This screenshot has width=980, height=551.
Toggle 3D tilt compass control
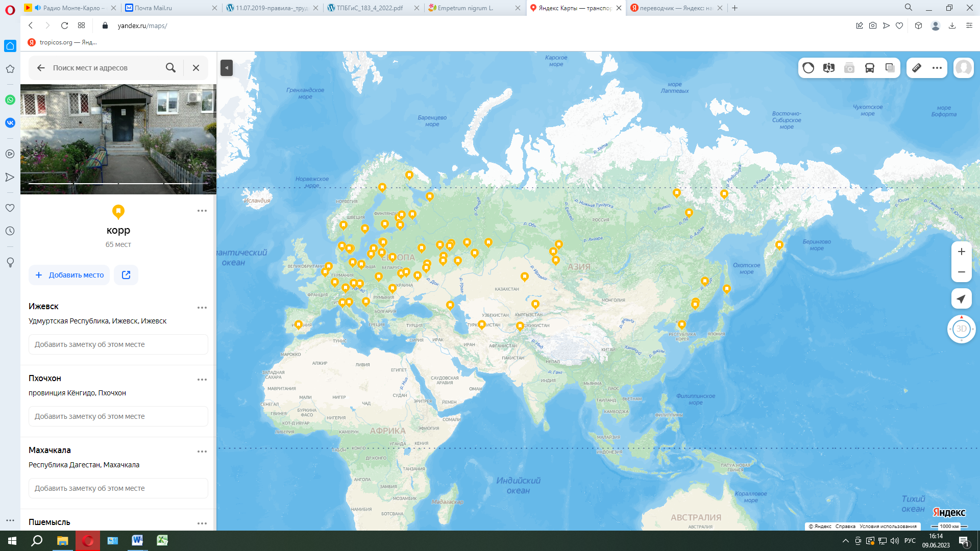tap(962, 329)
